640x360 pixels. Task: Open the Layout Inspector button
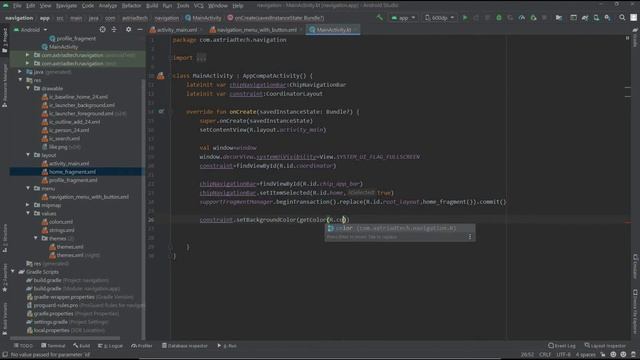605,346
